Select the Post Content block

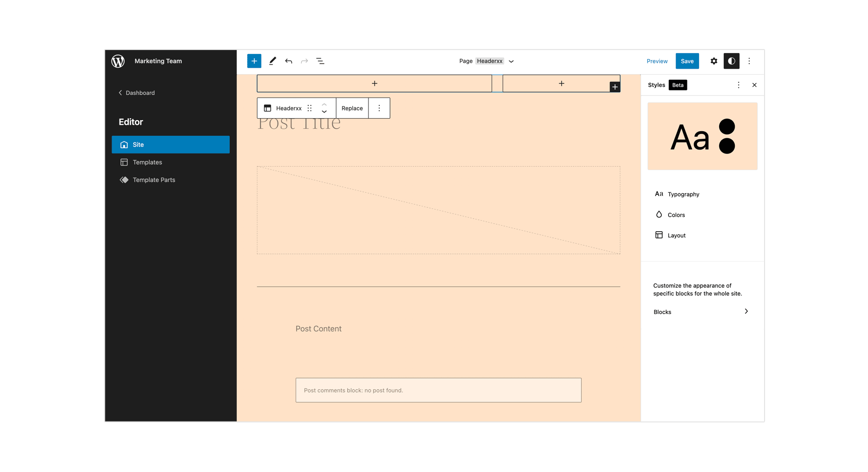pyautogui.click(x=318, y=329)
